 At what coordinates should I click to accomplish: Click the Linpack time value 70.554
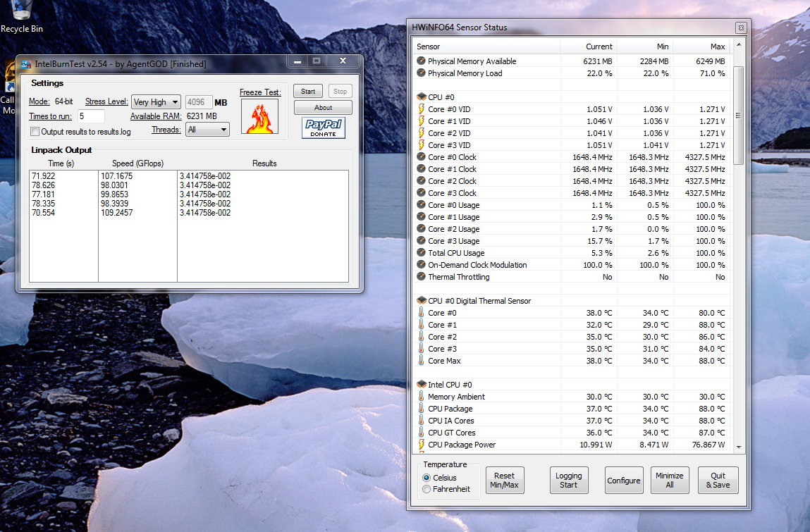(44, 213)
